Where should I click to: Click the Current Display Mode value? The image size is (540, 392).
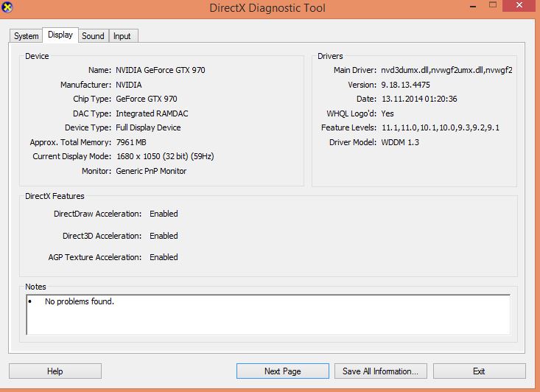coord(165,157)
